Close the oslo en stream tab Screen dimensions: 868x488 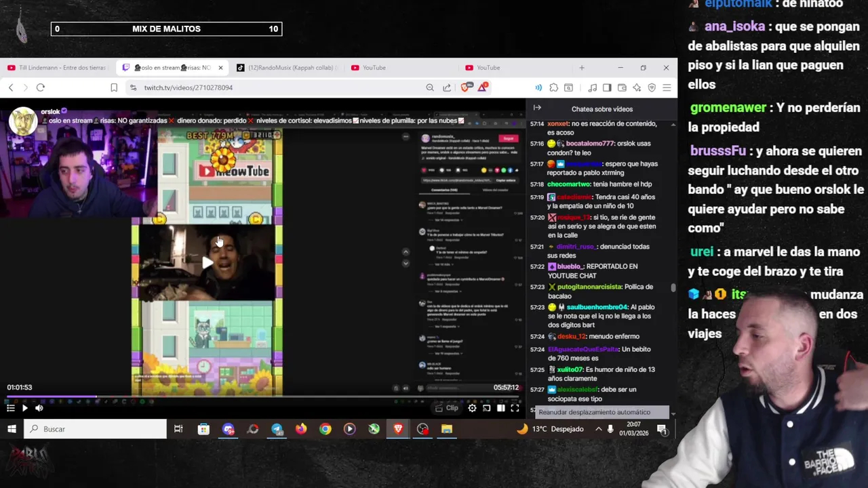220,68
